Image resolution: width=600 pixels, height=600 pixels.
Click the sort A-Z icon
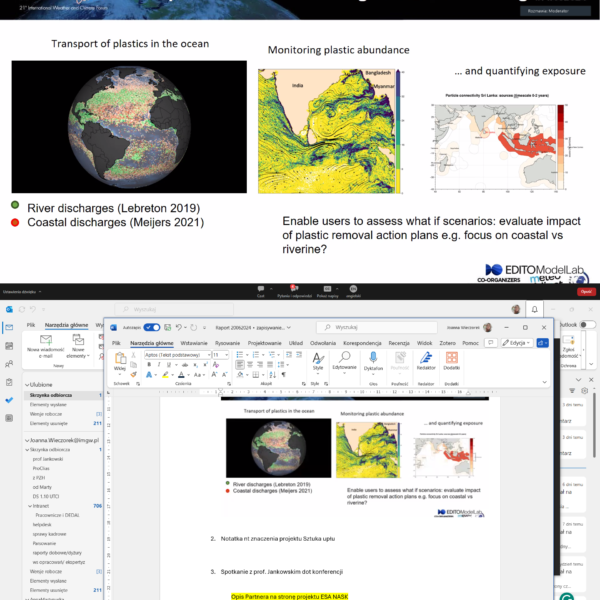click(272, 375)
